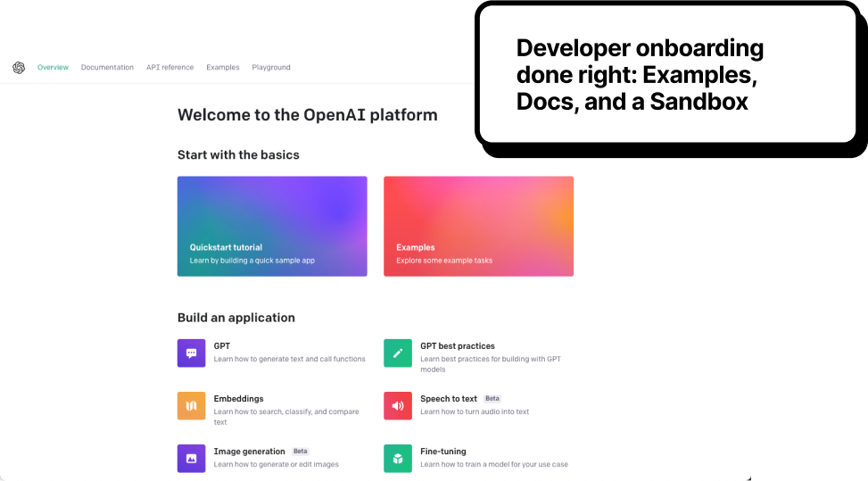Click 'Learn by building a quick sample app'

[x=252, y=261]
